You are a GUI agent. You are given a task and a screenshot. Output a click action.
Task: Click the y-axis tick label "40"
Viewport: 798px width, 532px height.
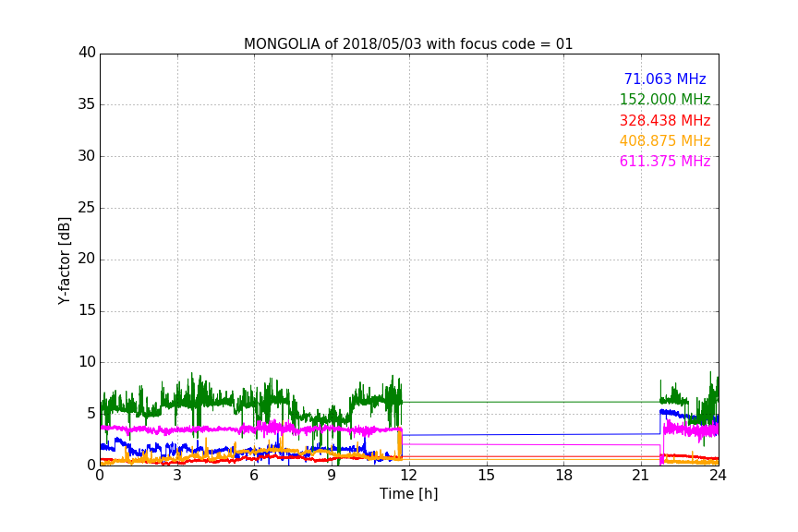[87, 53]
